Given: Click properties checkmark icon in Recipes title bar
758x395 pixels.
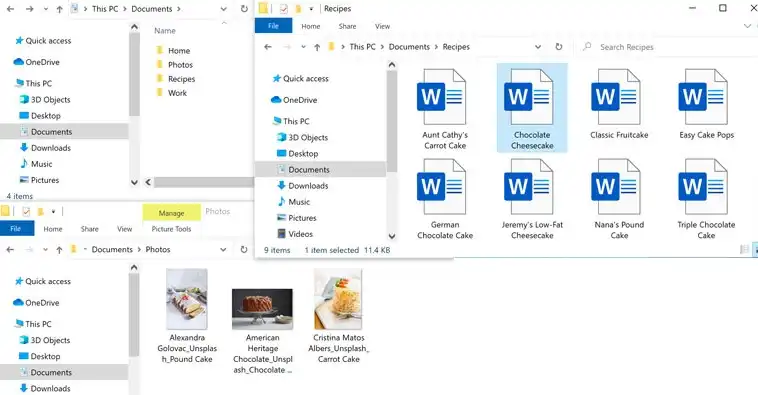Looking at the screenshot, I should (284, 9).
